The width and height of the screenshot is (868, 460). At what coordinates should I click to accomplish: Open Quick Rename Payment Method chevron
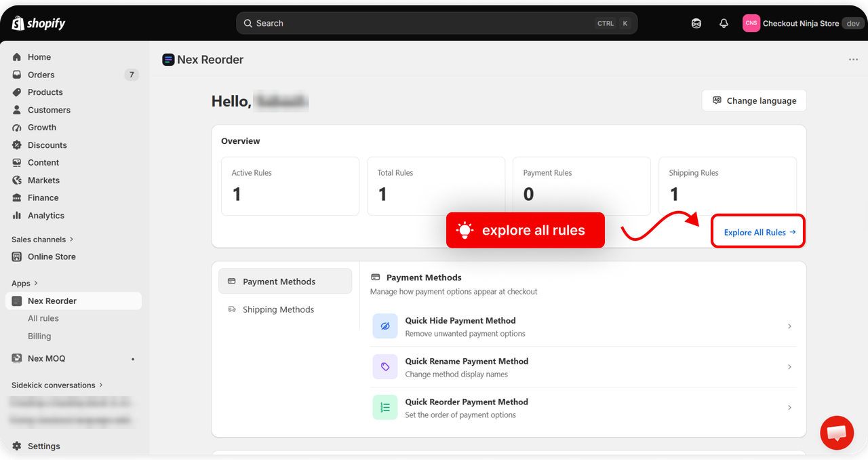point(789,367)
